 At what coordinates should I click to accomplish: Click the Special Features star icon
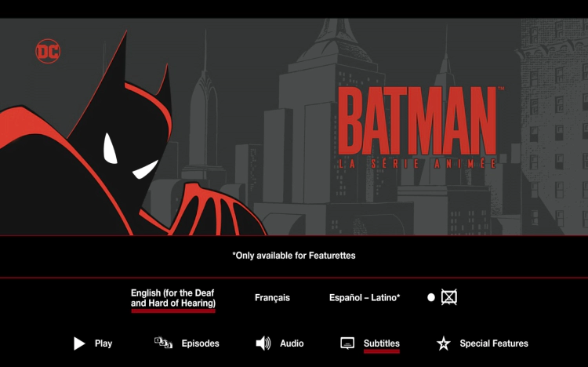tap(444, 343)
